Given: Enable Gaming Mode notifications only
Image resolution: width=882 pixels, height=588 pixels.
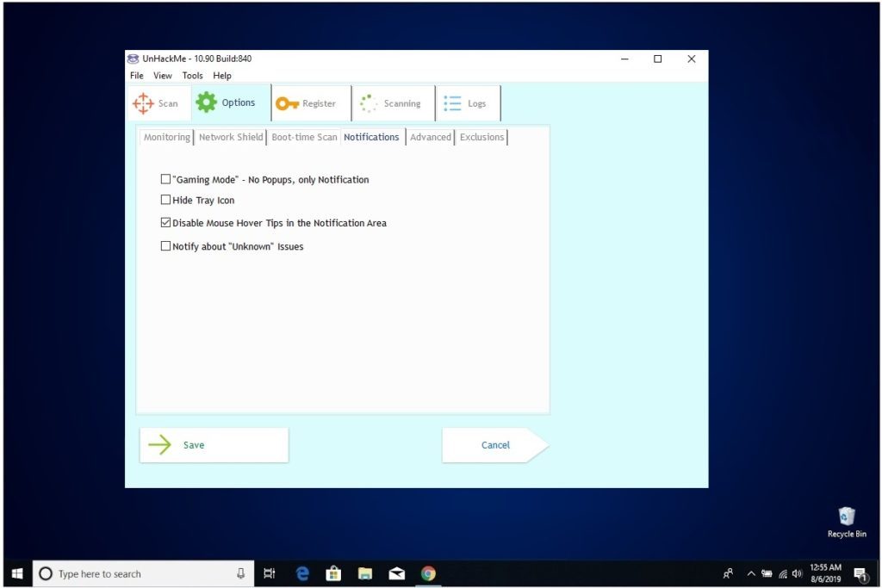Looking at the screenshot, I should [165, 179].
